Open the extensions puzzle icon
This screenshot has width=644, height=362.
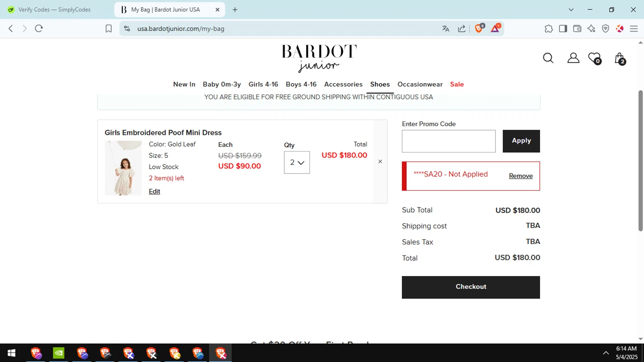coord(549,28)
